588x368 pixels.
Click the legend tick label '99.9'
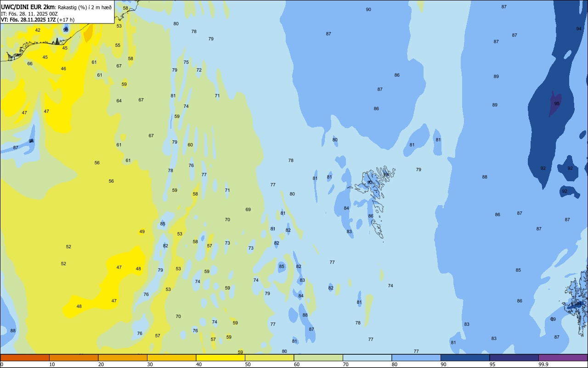pyautogui.click(x=543, y=364)
